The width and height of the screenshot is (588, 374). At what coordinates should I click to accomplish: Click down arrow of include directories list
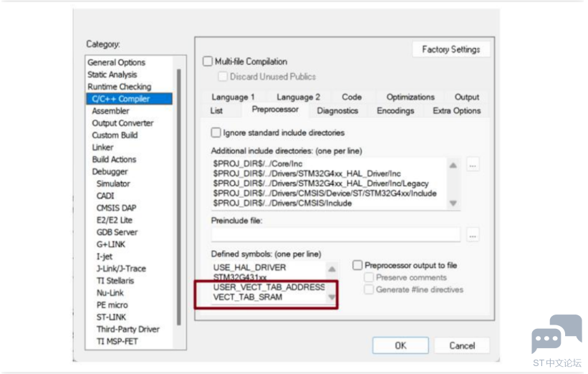tap(453, 203)
